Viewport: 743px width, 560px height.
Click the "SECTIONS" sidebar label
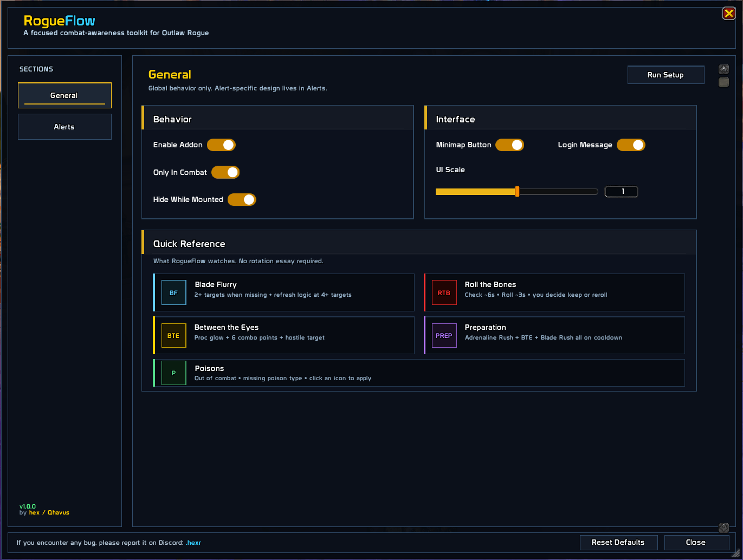point(36,69)
